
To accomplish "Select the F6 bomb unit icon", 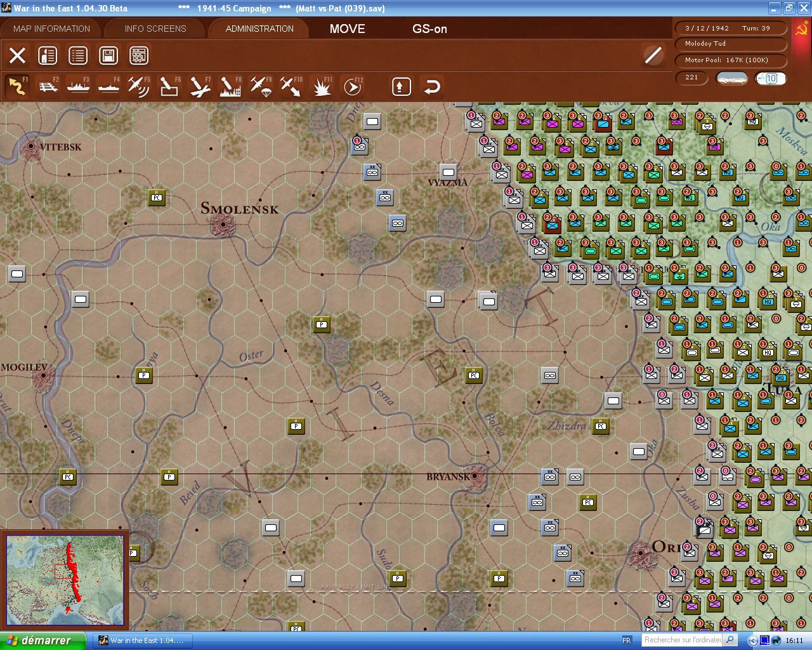I will (169, 86).
